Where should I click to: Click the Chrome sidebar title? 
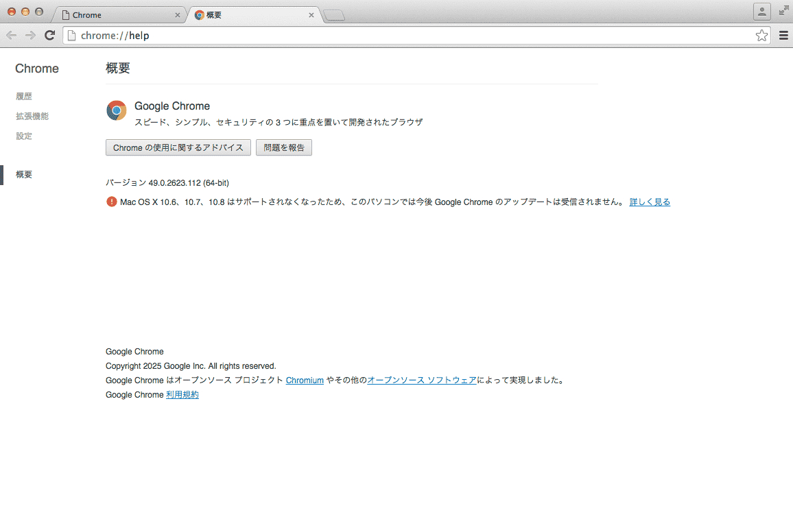pos(37,68)
